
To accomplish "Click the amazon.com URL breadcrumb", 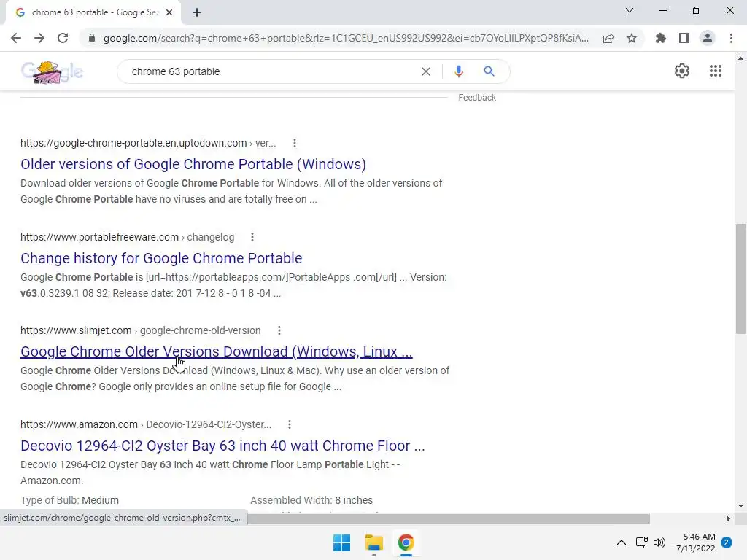I will (x=146, y=424).
